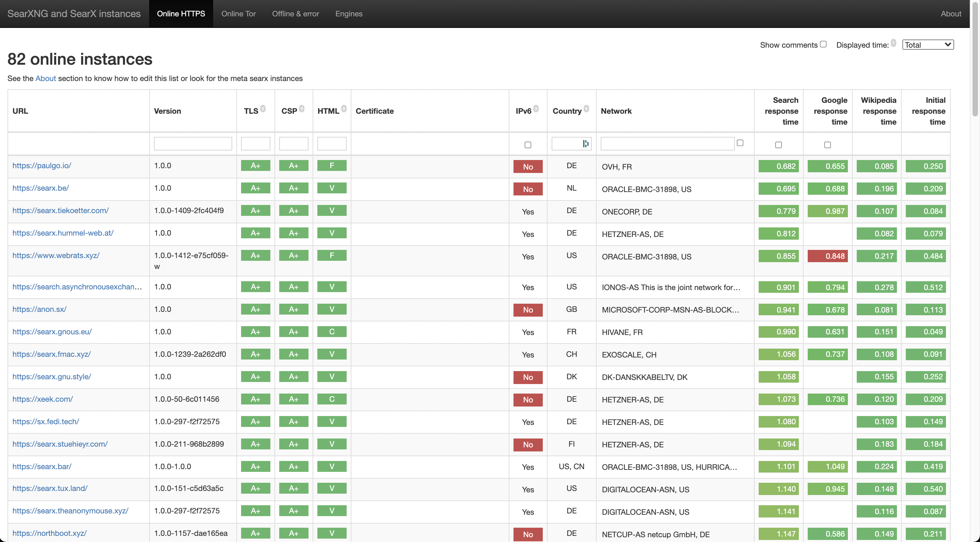Switch to the Offline & error tab

click(296, 14)
